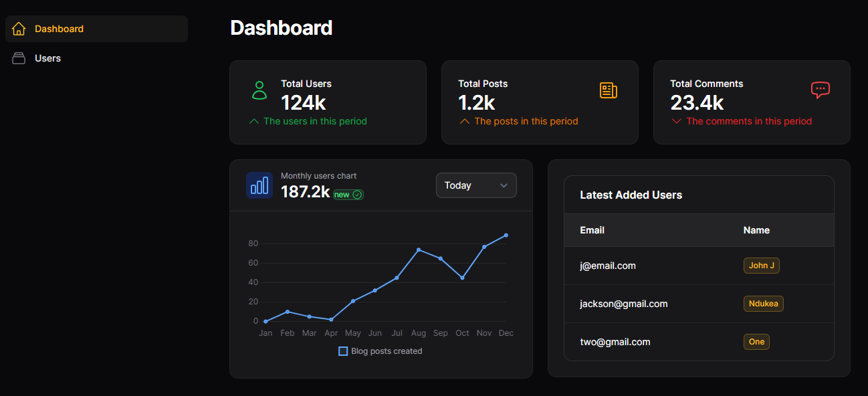
Task: Click the red down arrow under Total Comments
Action: click(676, 122)
